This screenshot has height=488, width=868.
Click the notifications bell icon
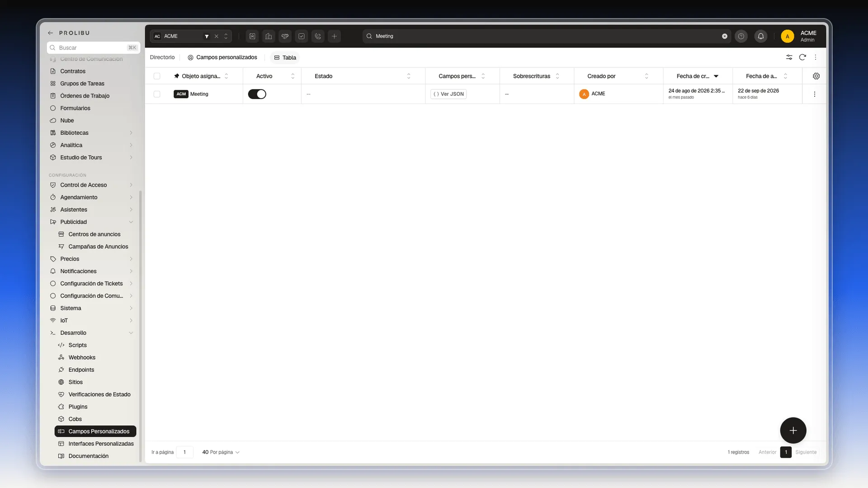tap(761, 36)
